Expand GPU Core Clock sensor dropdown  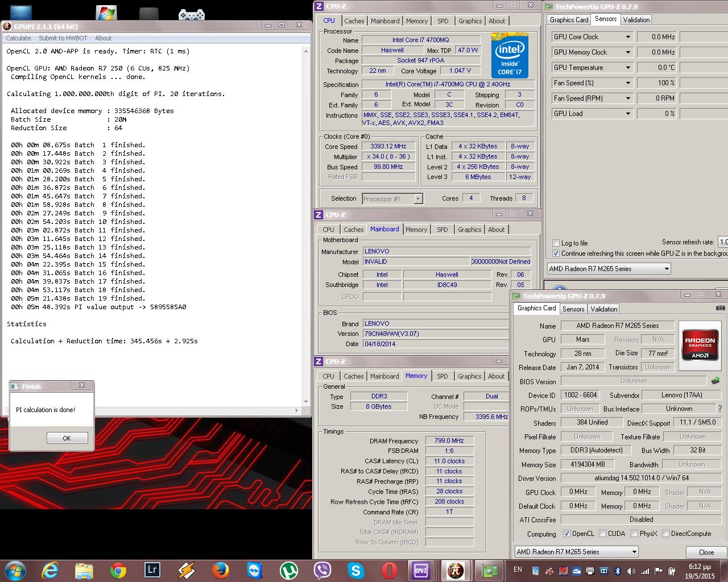[x=628, y=37]
